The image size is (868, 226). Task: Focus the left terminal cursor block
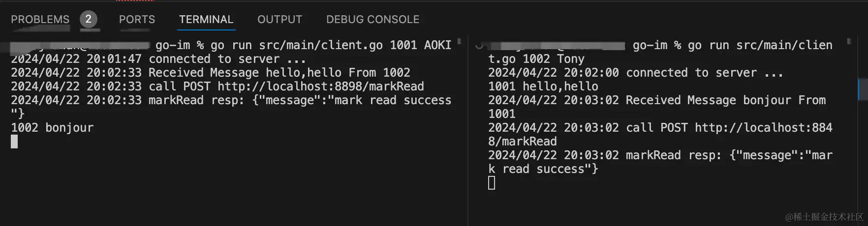click(14, 141)
